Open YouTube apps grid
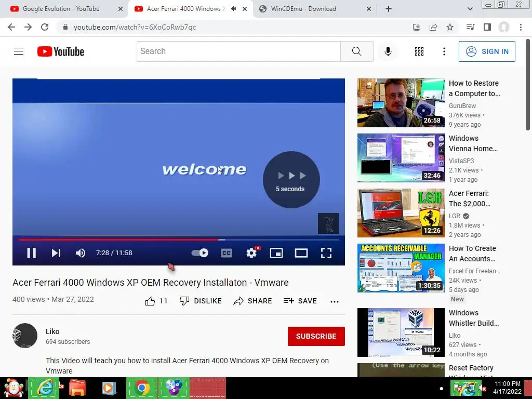 (x=419, y=51)
